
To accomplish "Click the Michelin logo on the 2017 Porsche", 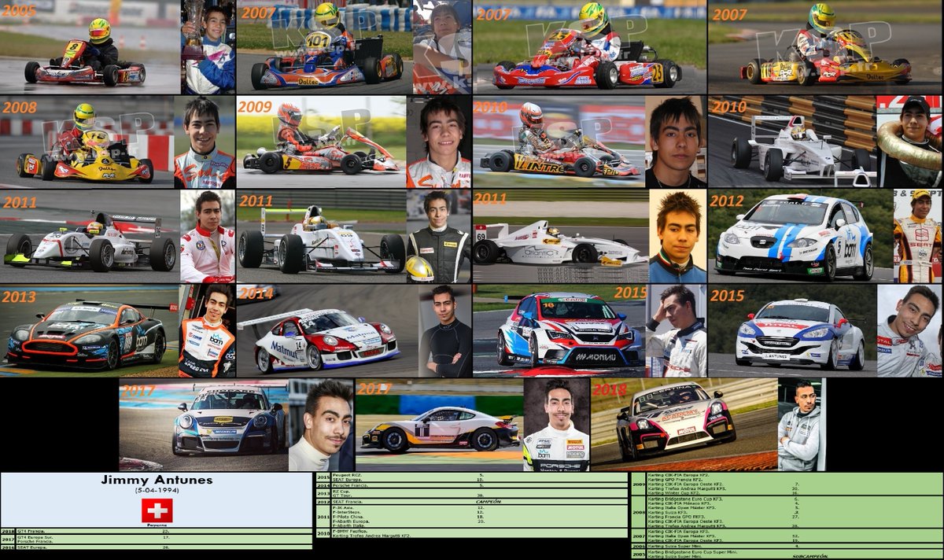I will click(x=225, y=431).
